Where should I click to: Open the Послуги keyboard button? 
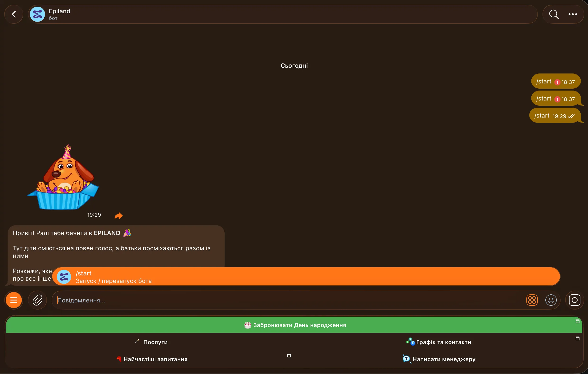coord(150,342)
